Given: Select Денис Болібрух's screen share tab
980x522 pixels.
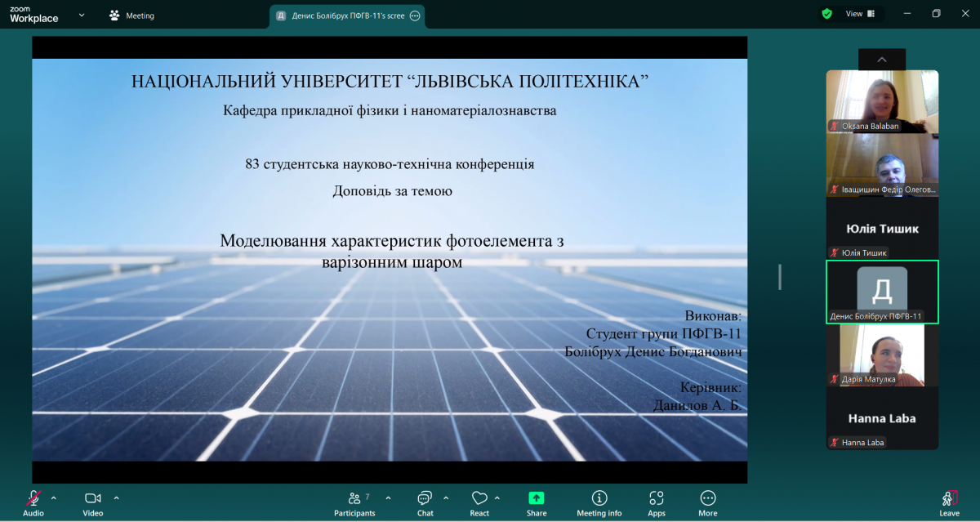Looking at the screenshot, I should point(343,16).
